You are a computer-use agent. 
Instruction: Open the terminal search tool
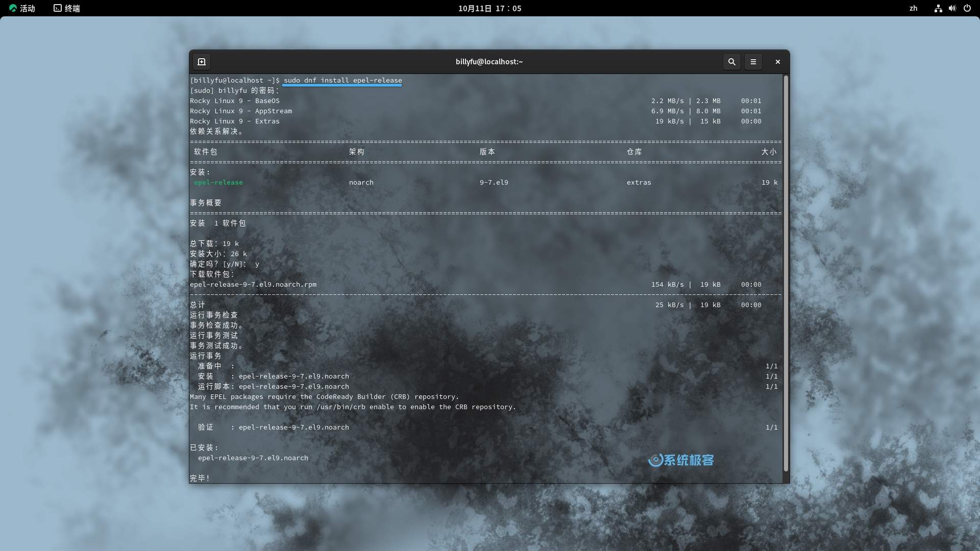point(731,62)
